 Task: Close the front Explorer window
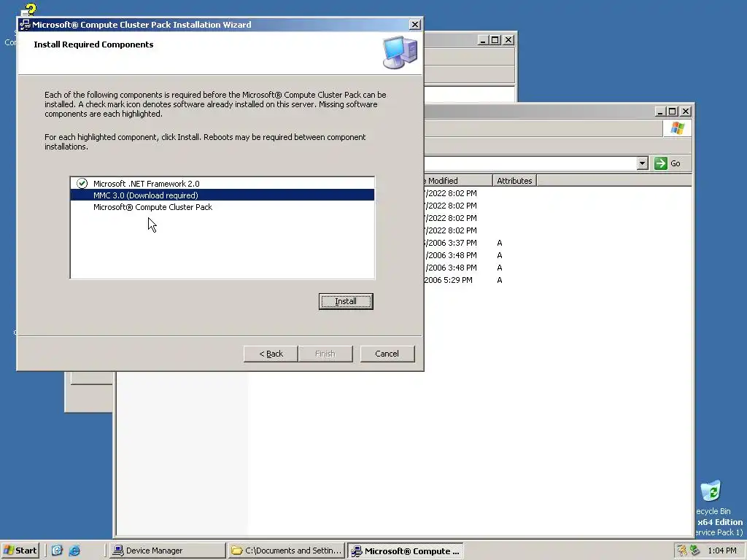[686, 112]
